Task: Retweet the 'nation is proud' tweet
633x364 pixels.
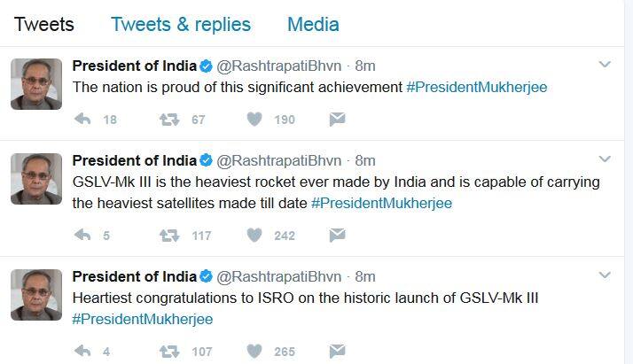Action: click(168, 120)
